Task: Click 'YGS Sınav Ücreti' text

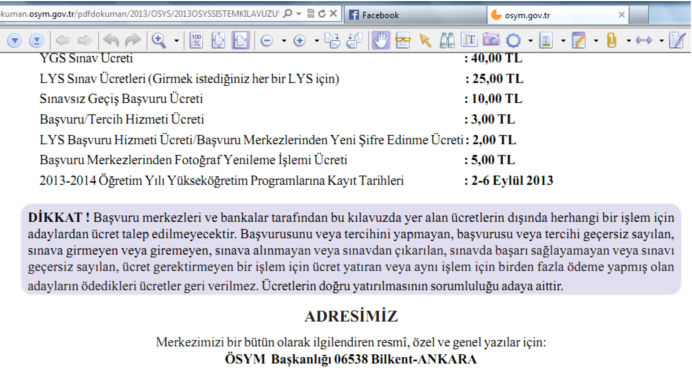Action: (86, 58)
